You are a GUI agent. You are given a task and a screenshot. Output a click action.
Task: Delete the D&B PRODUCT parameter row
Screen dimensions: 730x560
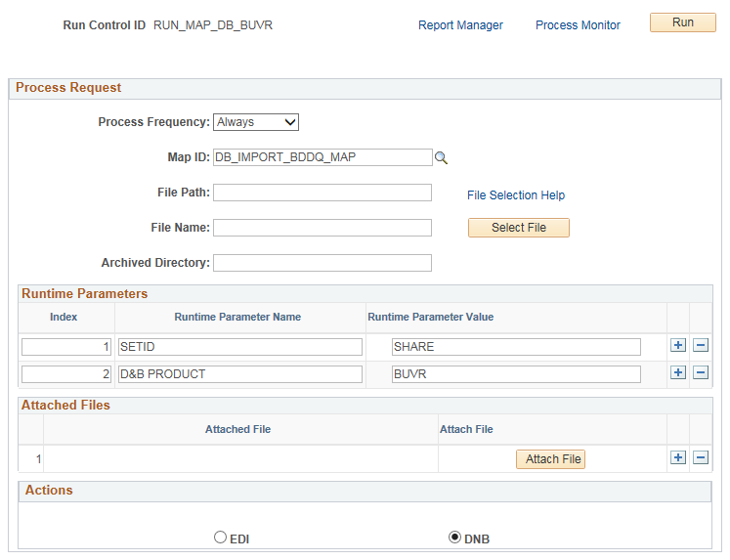click(x=701, y=373)
